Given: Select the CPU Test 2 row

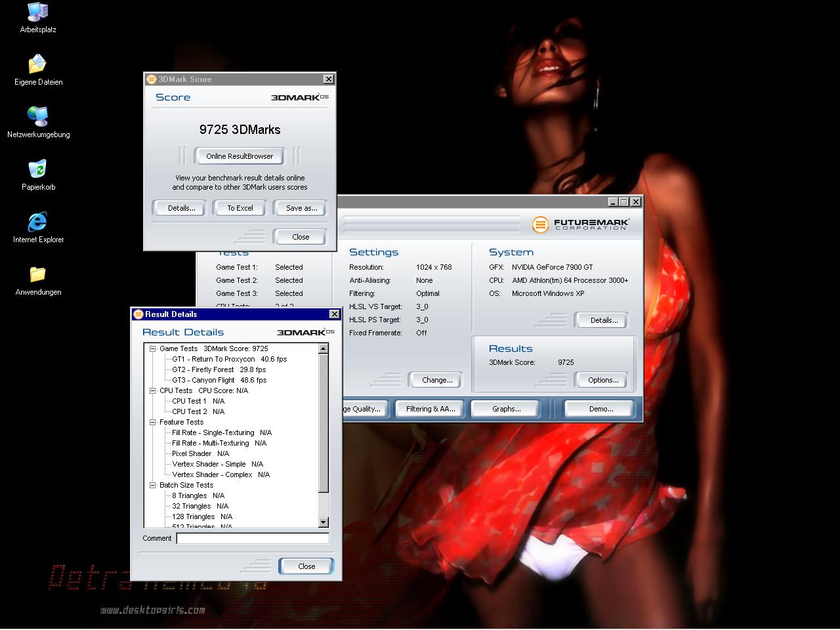Looking at the screenshot, I should (x=198, y=412).
